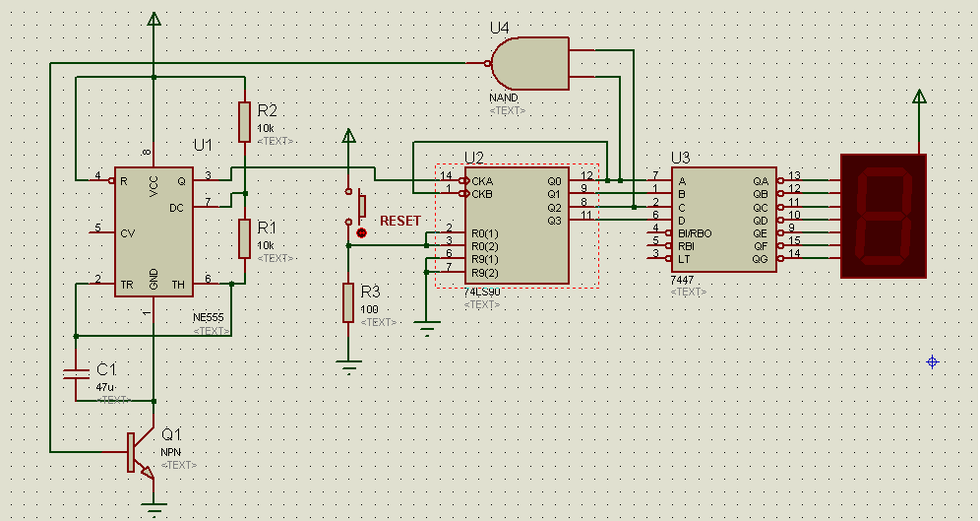Image resolution: width=980 pixels, height=521 pixels.
Task: Toggle the red latch dot on RESET button
Action: coord(361,233)
